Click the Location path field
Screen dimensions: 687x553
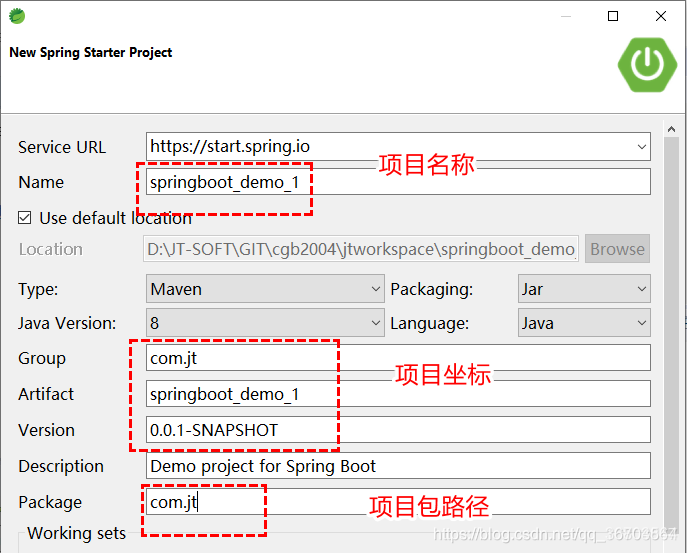pyautogui.click(x=361, y=249)
